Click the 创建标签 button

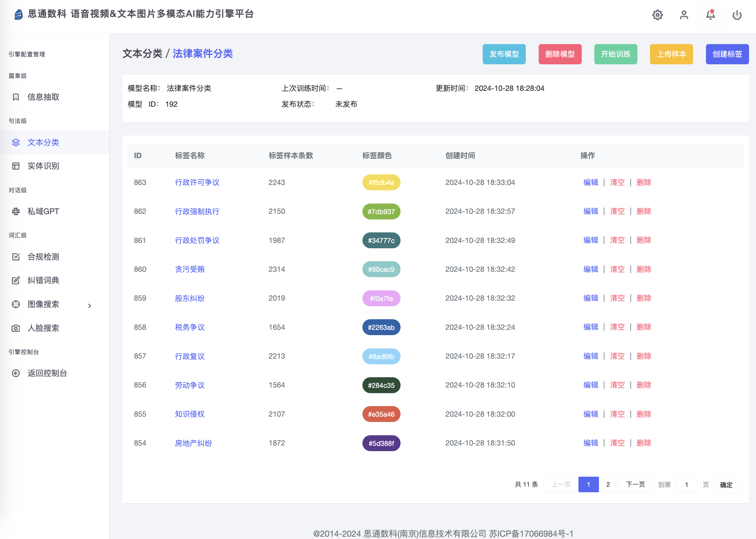click(727, 54)
